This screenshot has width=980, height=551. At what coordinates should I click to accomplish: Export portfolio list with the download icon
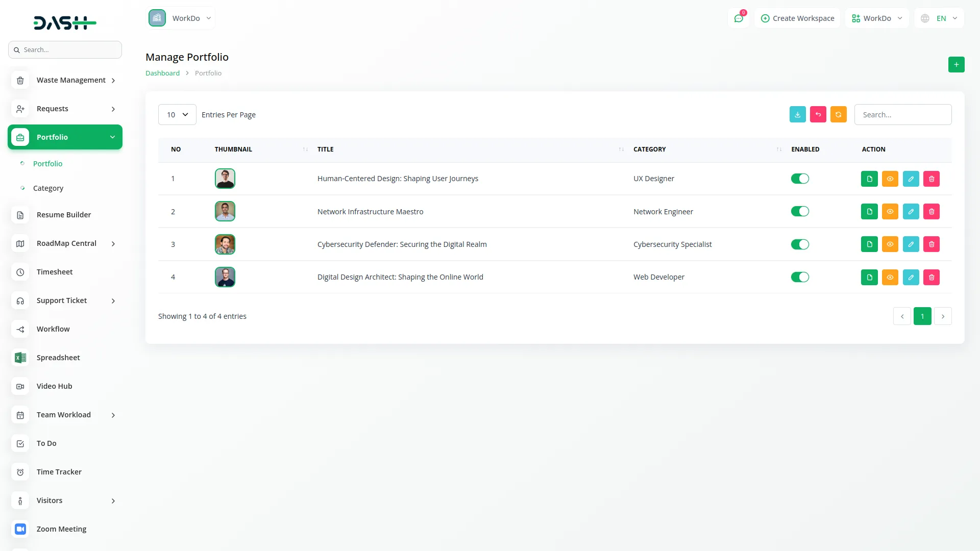click(797, 114)
